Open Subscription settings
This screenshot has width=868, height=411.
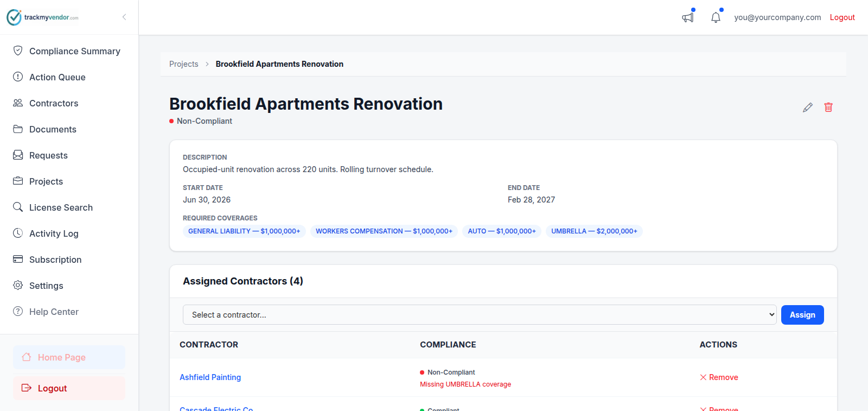(x=55, y=260)
